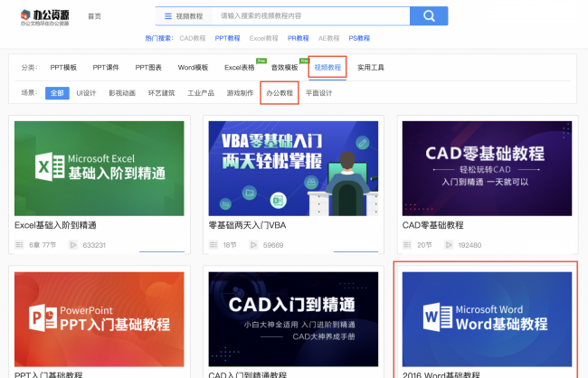
Task: Filter by 环艺建筑 scene
Action: click(161, 93)
